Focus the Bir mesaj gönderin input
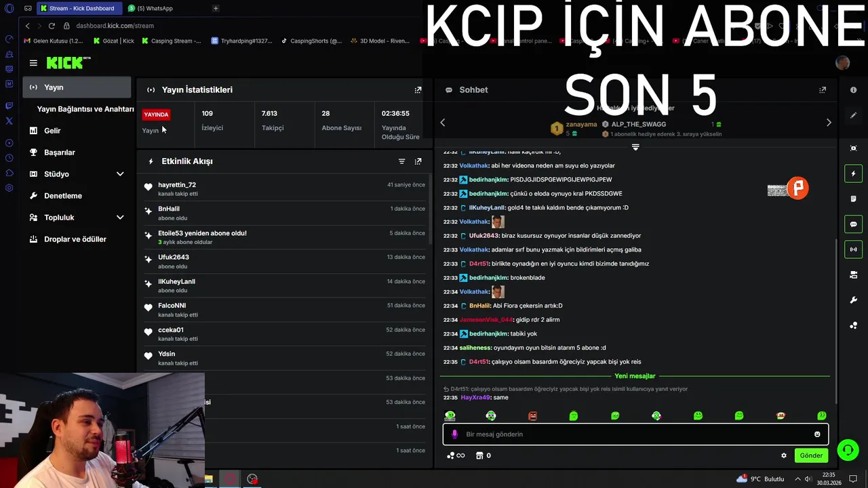This screenshot has height=488, width=868. click(635, 434)
